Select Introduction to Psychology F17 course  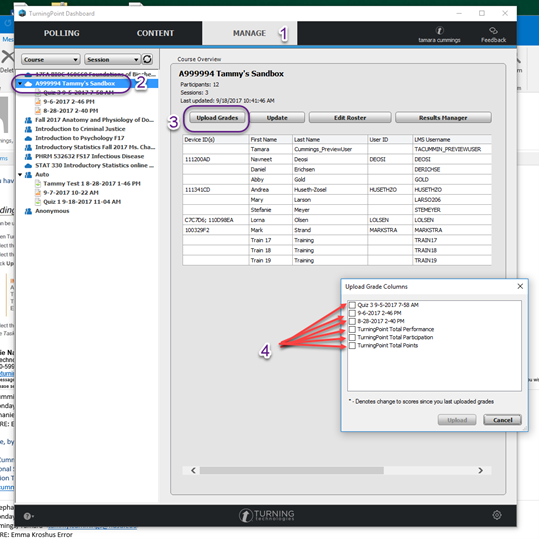pyautogui.click(x=80, y=138)
